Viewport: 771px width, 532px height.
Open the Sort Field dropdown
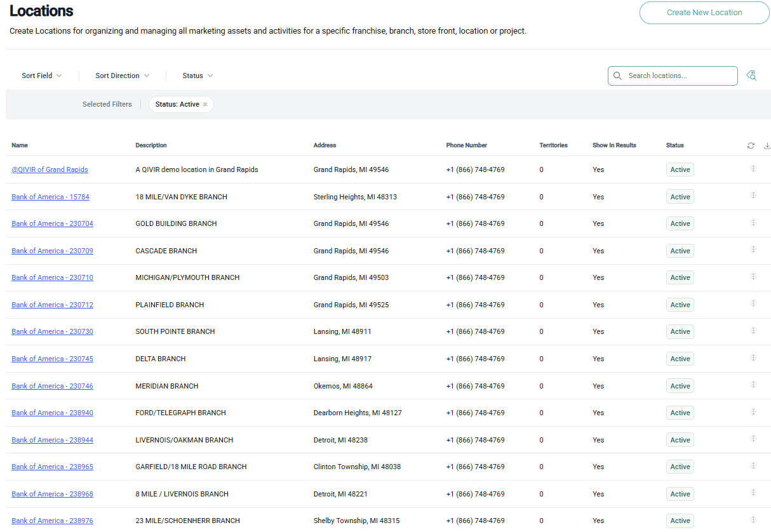[41, 76]
